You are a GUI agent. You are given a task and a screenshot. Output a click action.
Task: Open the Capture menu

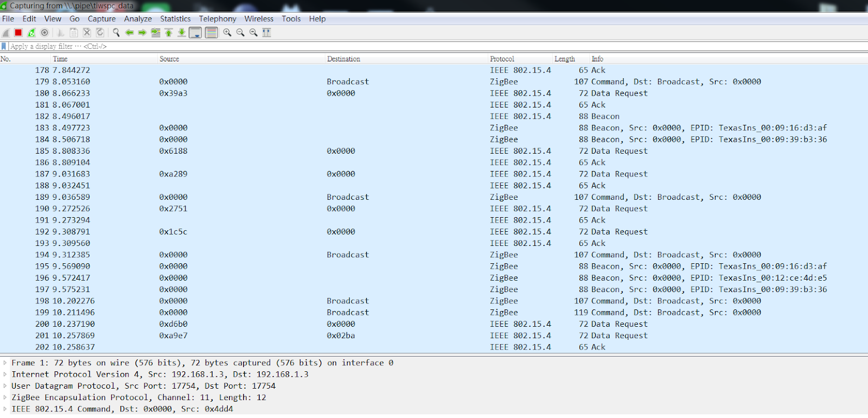pos(101,19)
